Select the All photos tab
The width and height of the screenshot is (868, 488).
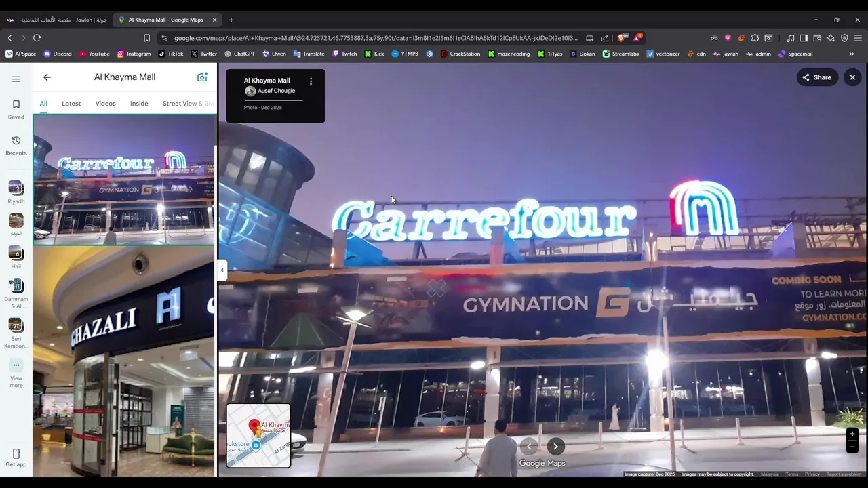(x=43, y=104)
